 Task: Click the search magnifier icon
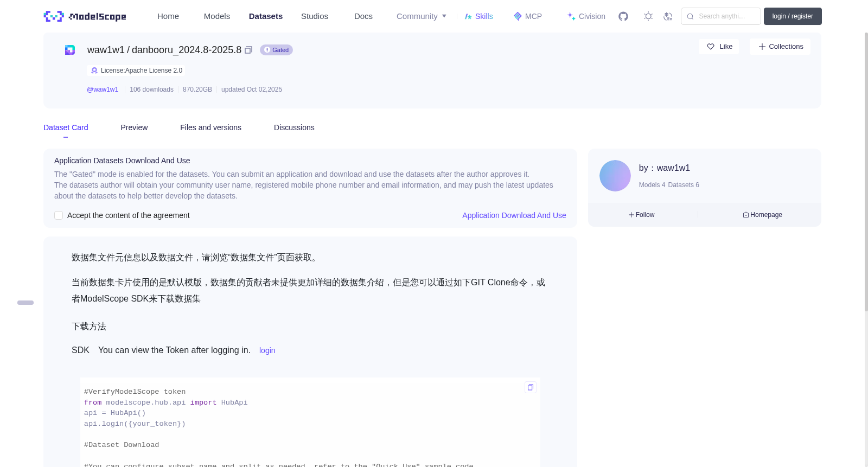coord(690,16)
